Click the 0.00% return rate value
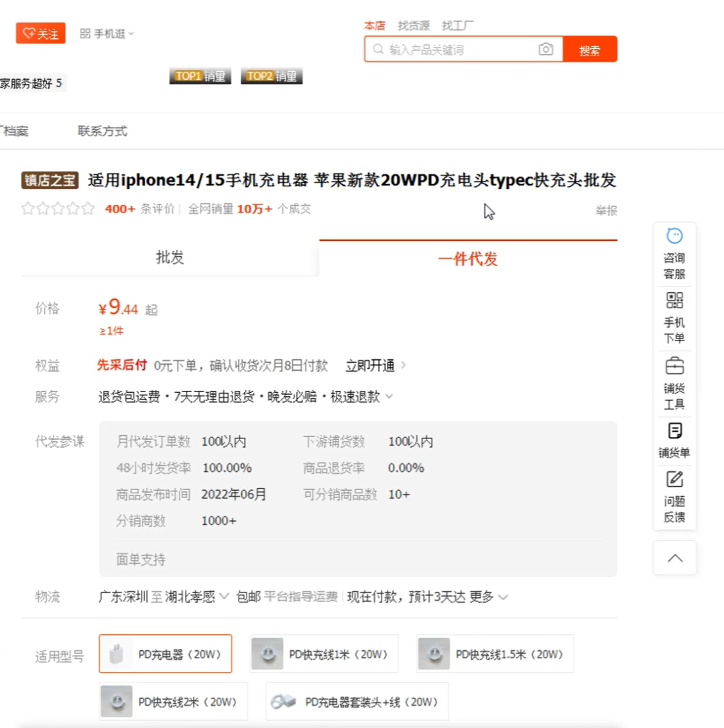 406,468
